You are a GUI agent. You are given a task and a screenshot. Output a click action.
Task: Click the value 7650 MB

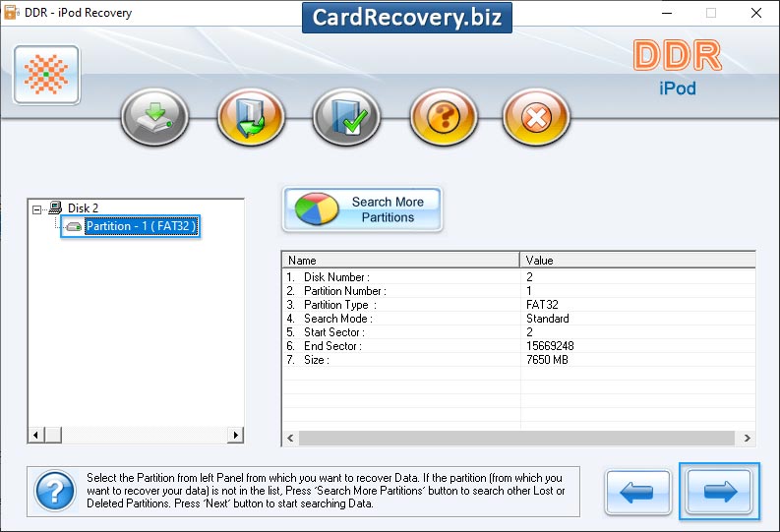(547, 360)
